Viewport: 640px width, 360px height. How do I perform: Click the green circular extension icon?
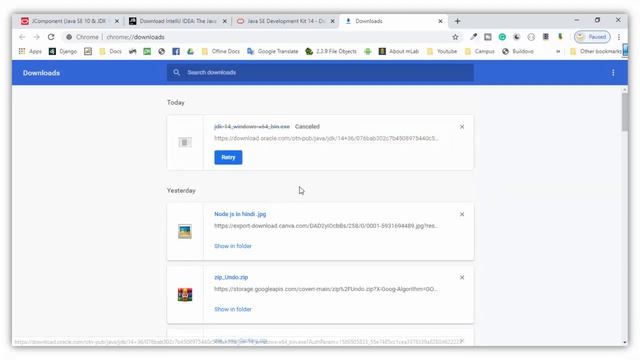(502, 37)
